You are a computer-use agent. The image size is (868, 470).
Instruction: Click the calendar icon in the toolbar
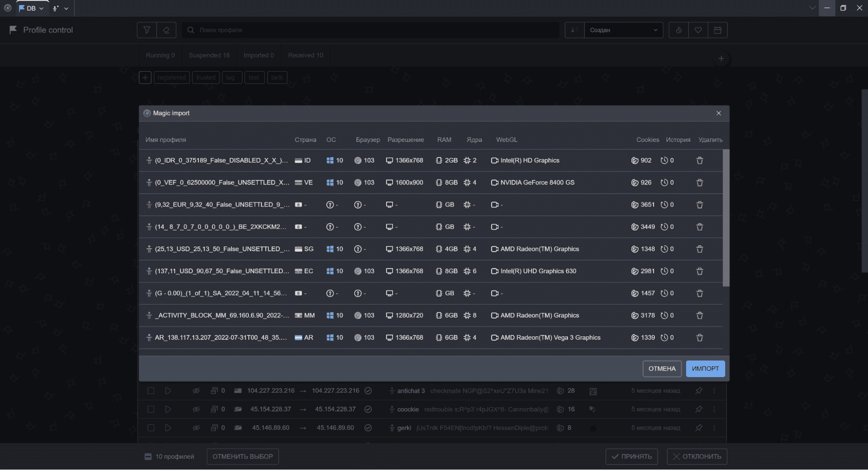click(x=718, y=30)
